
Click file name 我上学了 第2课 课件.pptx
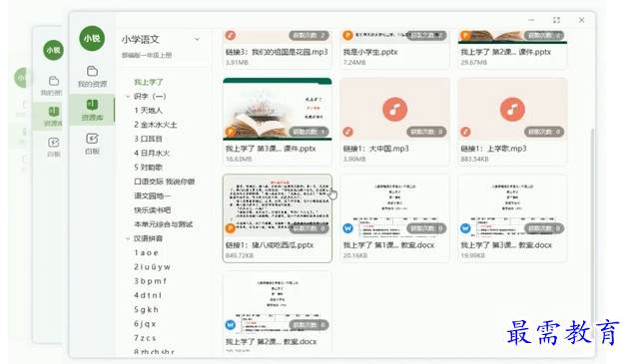(506, 52)
